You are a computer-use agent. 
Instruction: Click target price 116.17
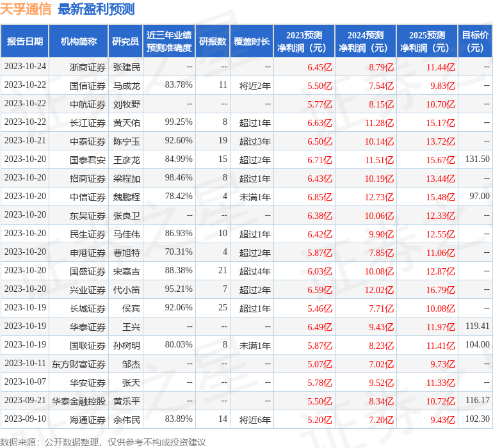click(x=477, y=400)
